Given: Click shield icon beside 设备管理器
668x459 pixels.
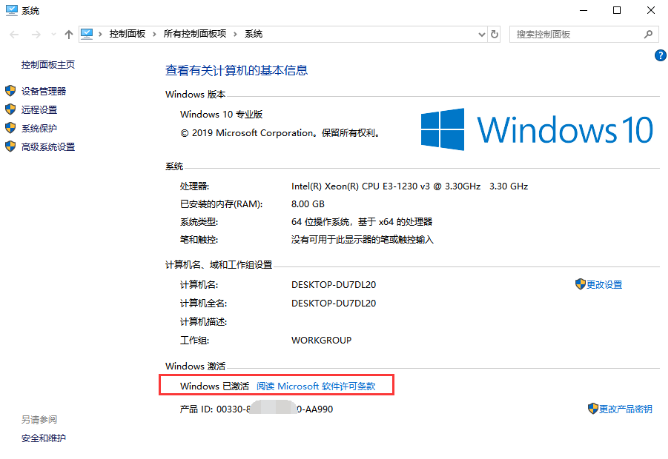Looking at the screenshot, I should [11, 91].
